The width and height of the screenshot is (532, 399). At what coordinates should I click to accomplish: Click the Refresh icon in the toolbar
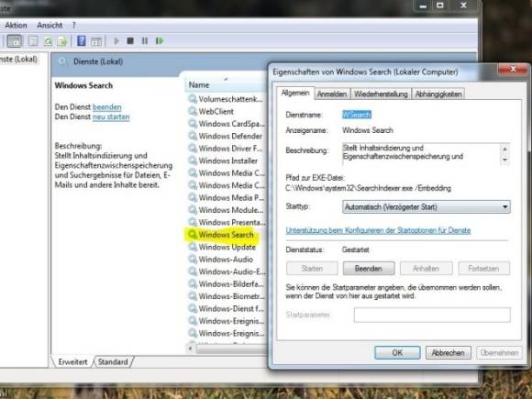click(x=48, y=41)
